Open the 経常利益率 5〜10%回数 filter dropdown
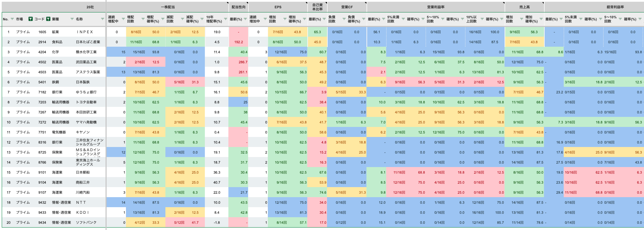 [620, 19]
